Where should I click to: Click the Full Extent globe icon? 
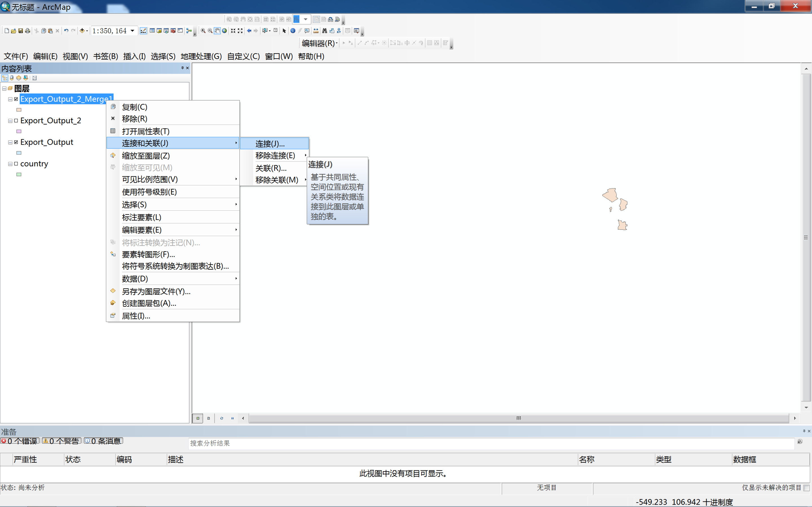[224, 31]
